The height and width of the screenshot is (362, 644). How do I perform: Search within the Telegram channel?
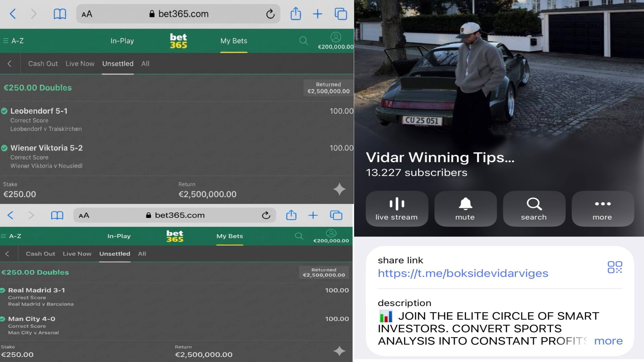point(534,209)
